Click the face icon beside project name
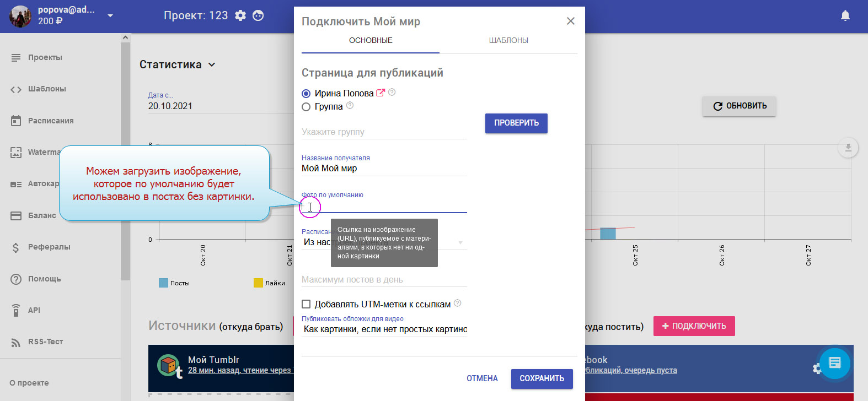 click(258, 15)
